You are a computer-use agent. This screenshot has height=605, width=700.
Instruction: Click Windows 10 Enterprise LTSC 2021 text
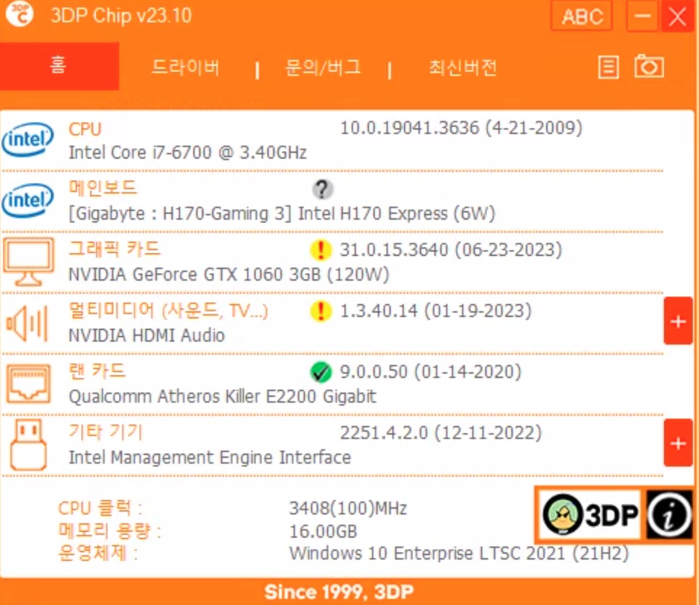(x=459, y=553)
